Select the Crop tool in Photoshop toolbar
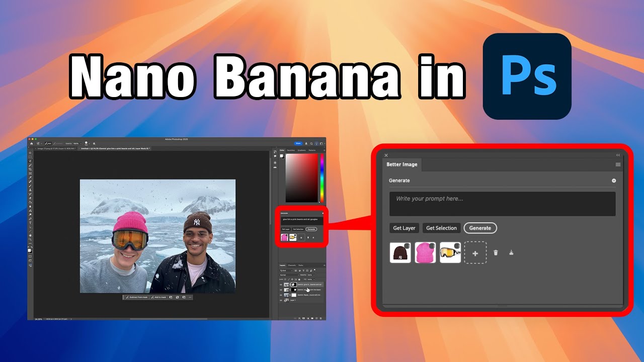 [x=30, y=169]
